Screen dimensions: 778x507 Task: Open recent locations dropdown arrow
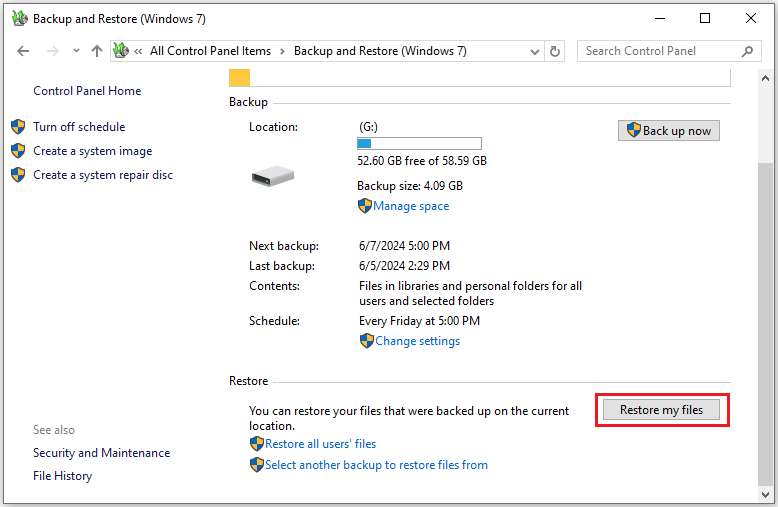pyautogui.click(x=76, y=51)
